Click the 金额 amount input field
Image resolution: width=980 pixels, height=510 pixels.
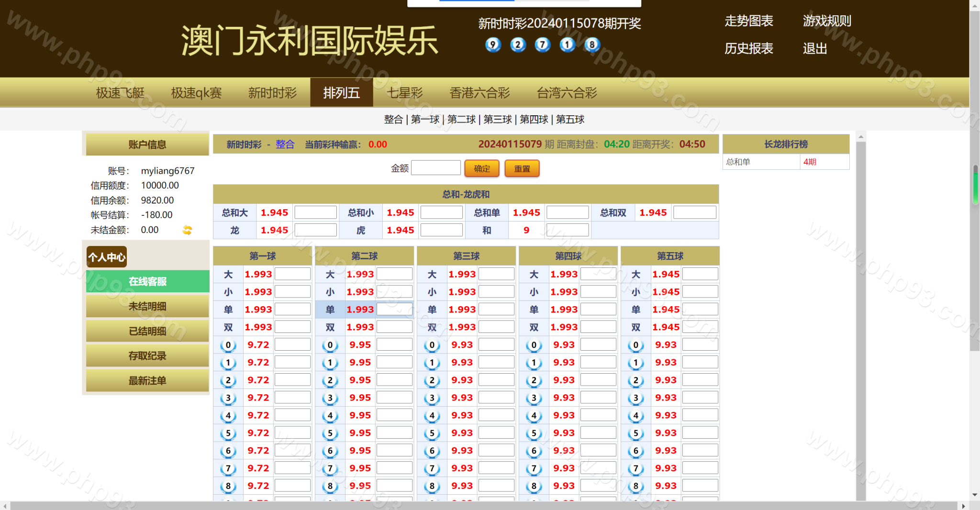(x=435, y=168)
